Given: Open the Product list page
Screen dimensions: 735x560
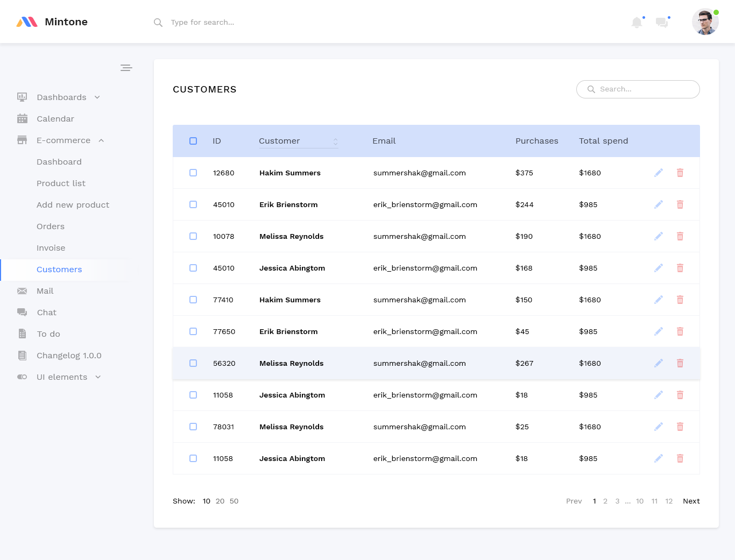Looking at the screenshot, I should (61, 183).
